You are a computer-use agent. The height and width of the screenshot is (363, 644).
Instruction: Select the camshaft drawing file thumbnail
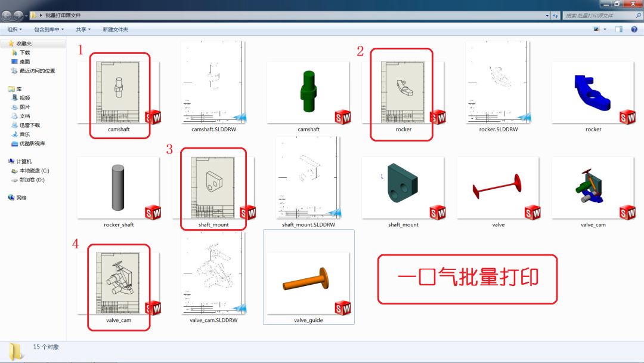tap(119, 93)
